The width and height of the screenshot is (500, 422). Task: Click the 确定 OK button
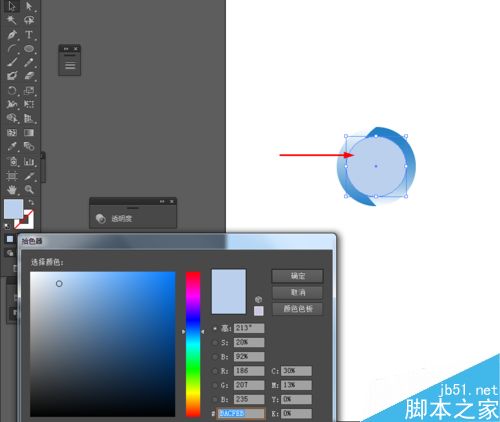pyautogui.click(x=297, y=276)
